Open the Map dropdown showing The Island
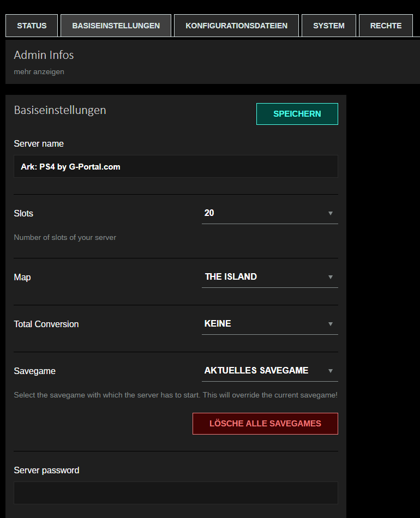 click(269, 277)
